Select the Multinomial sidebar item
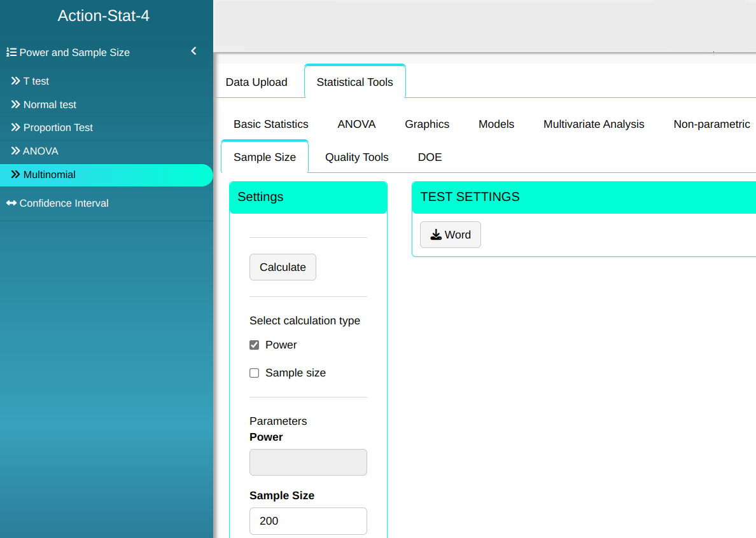Image resolution: width=756 pixels, height=538 pixels. coord(49,175)
